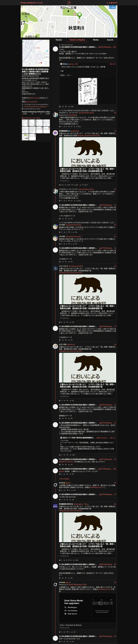Open the map banner image at top
The height and width of the screenshot is (644, 138).
point(69,21)
